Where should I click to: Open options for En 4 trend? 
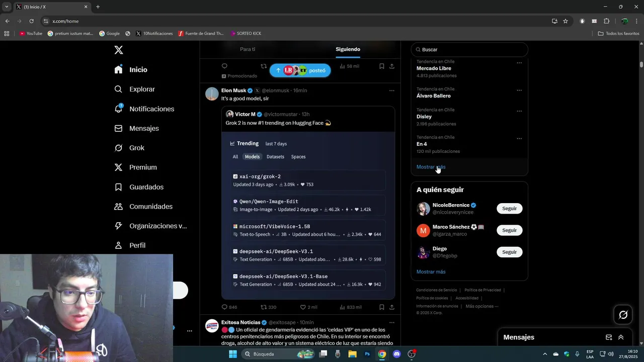pos(519,139)
